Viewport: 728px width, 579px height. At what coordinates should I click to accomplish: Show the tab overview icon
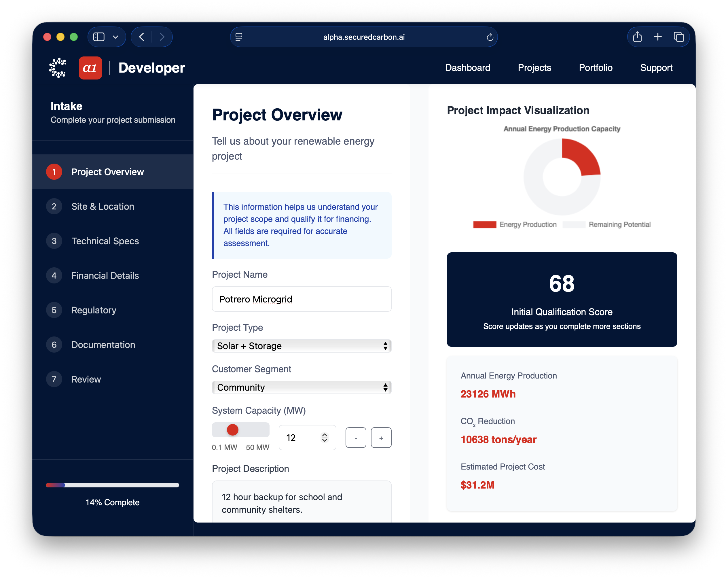coord(679,37)
